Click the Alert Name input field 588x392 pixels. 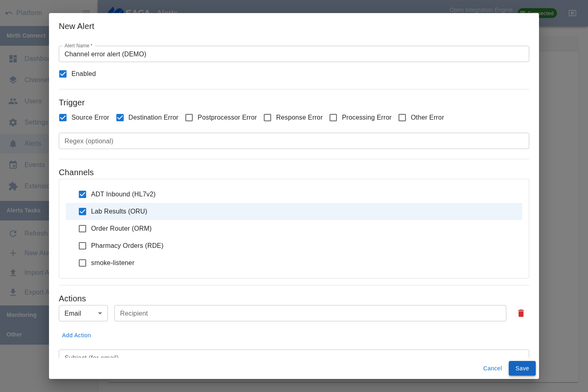pos(294,54)
